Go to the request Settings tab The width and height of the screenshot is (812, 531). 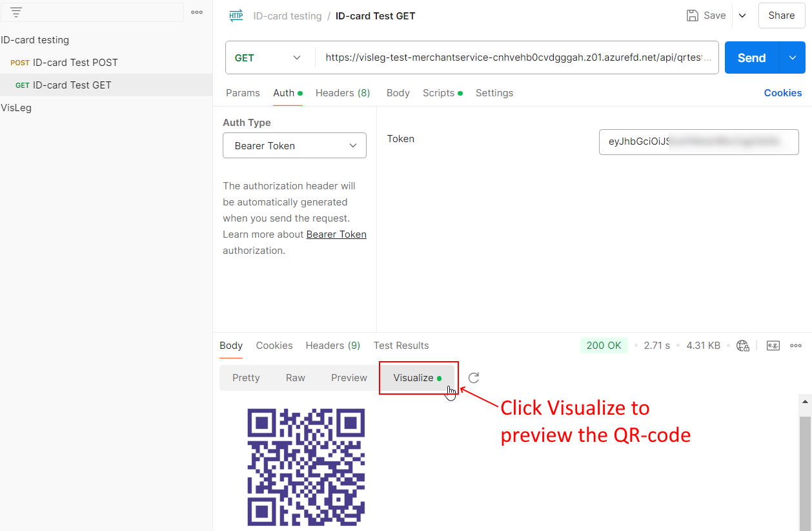494,93
